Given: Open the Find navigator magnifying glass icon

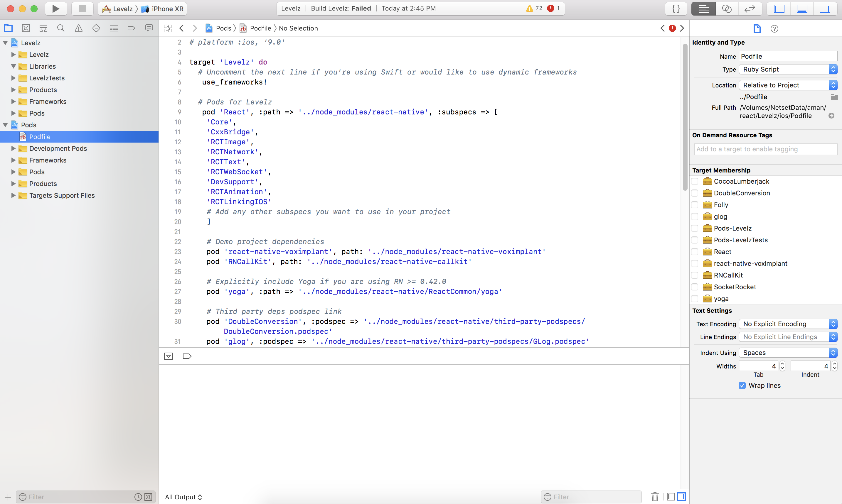Looking at the screenshot, I should click(x=61, y=28).
